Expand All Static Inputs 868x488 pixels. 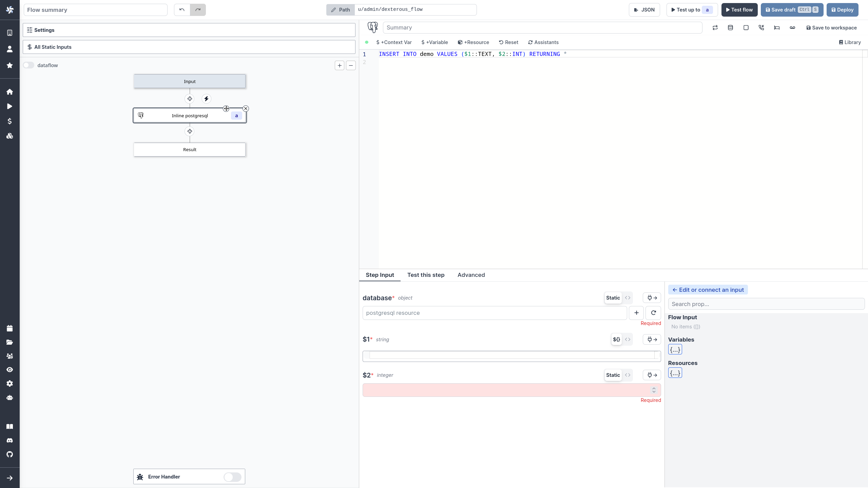[189, 47]
